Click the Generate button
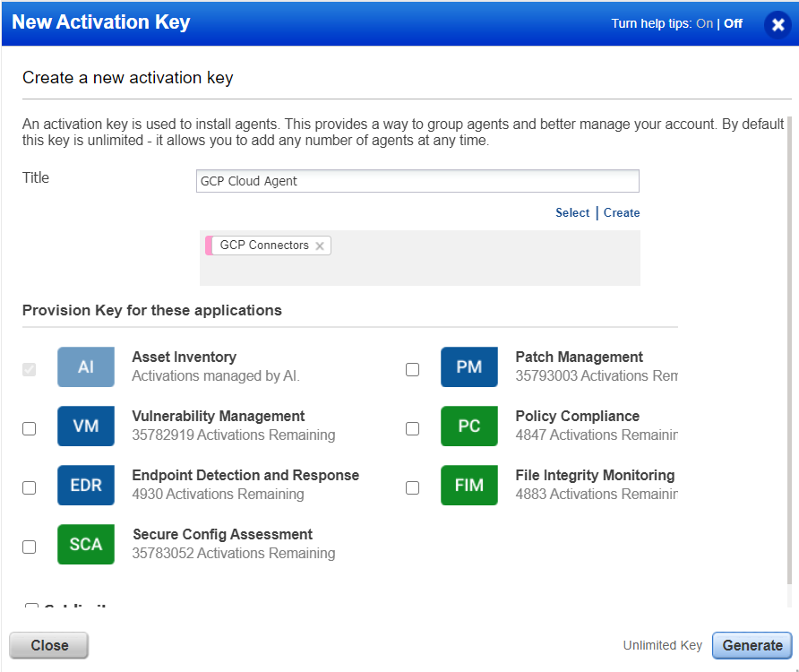Image resolution: width=799 pixels, height=672 pixels. coord(752,645)
